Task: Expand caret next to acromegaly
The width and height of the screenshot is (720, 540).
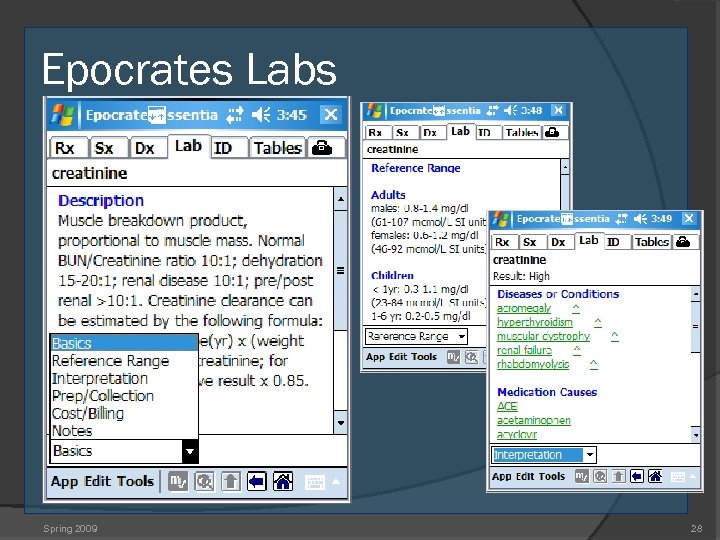Action: coord(576,309)
